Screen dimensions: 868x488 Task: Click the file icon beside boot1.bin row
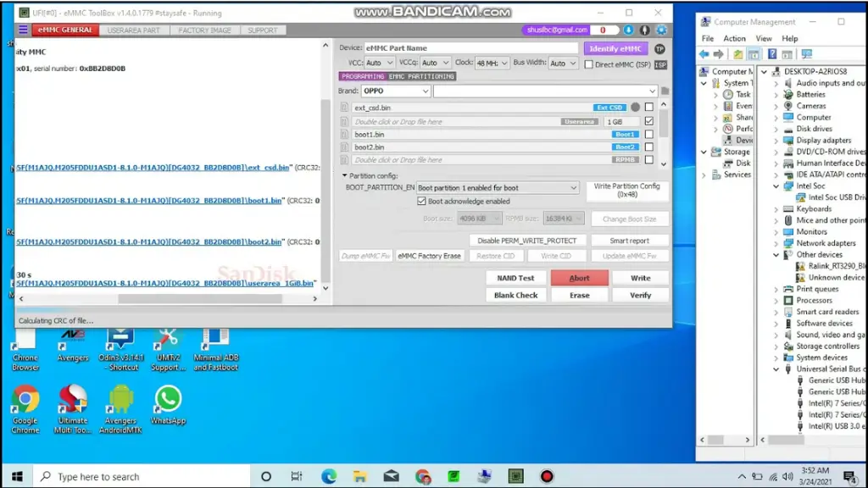click(x=344, y=135)
